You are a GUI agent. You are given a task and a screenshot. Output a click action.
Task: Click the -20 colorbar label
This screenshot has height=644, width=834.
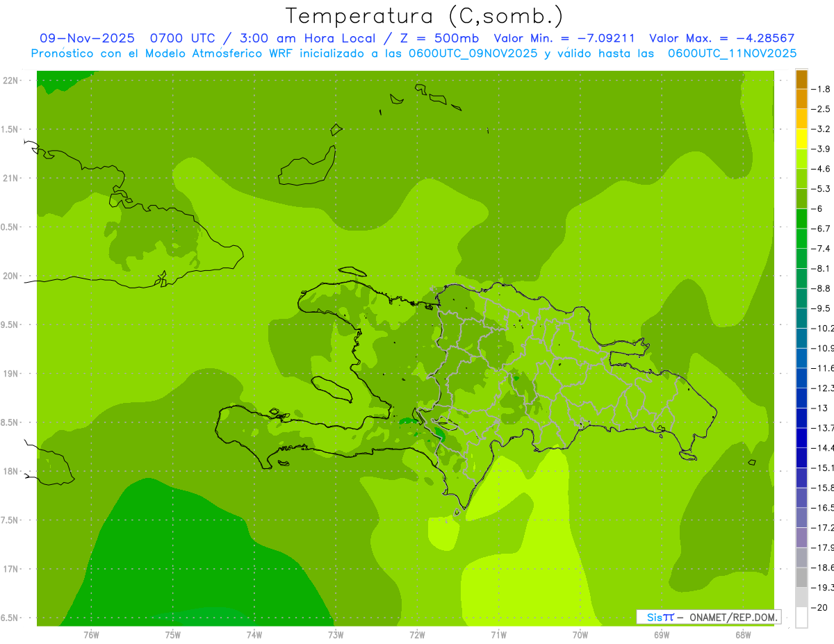click(820, 607)
